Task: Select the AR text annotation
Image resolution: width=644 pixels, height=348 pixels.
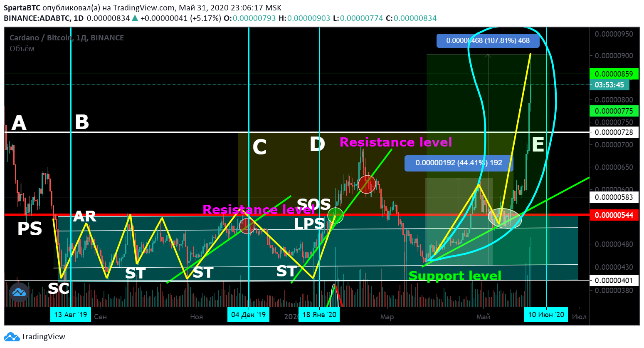Action: click(84, 216)
